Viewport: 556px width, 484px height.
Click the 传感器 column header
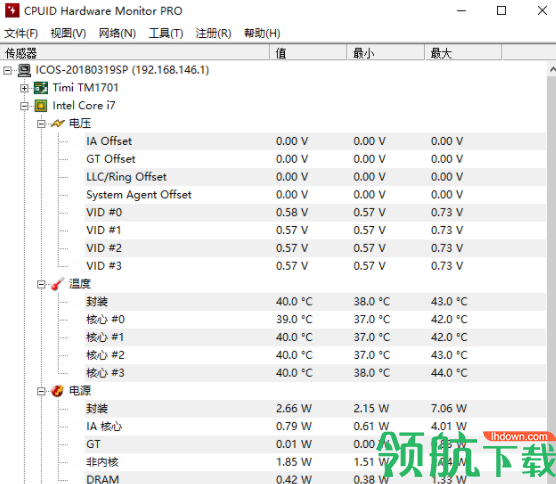(135, 53)
